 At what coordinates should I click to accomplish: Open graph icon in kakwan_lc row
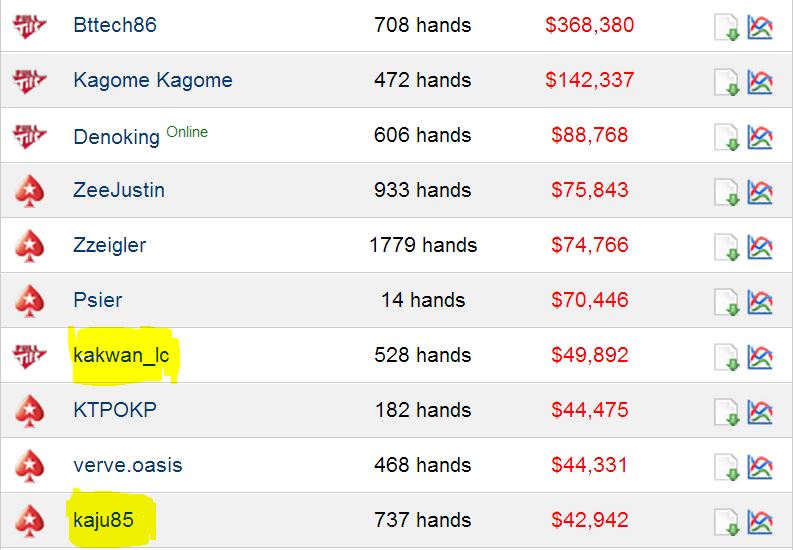[x=760, y=357]
